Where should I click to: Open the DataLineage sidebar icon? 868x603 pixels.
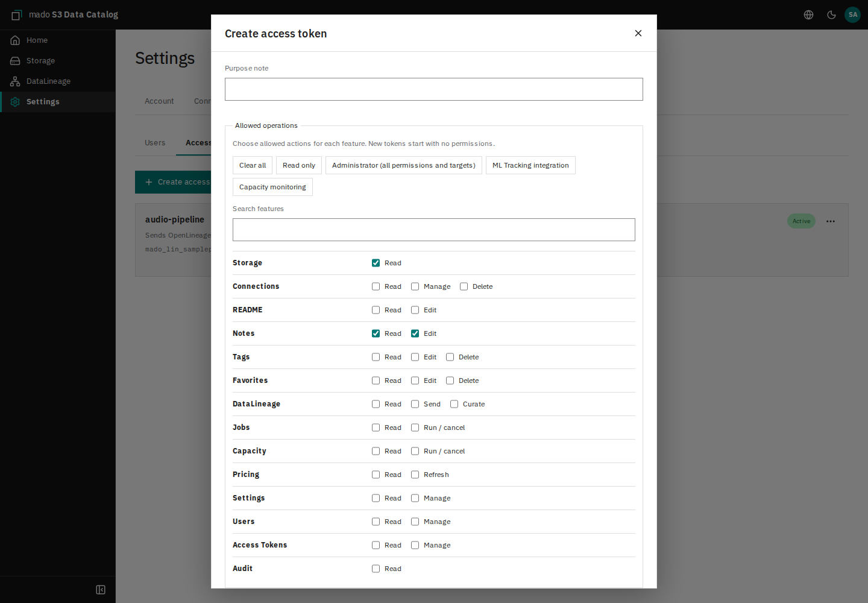[x=15, y=81]
